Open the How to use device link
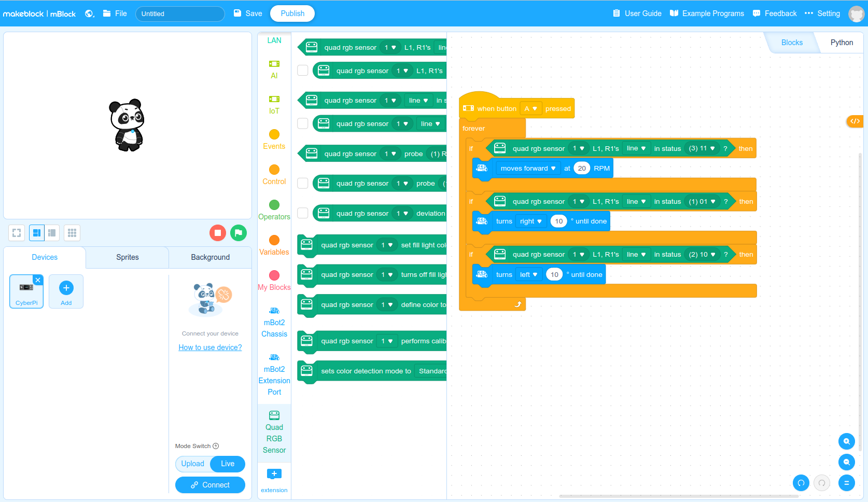Screen dimensions: 868x502 point(210,347)
